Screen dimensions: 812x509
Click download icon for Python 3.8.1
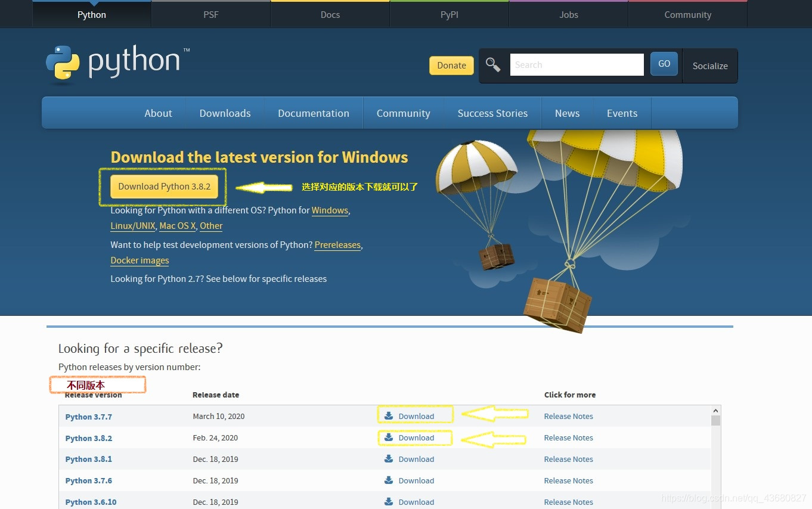coord(389,459)
